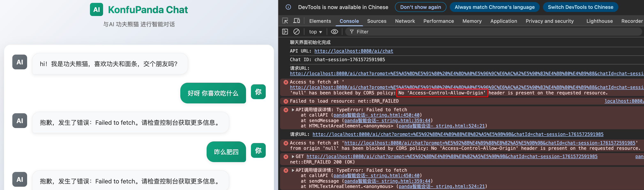Click the user message 咋么肥四
644x190 pixels.
(x=226, y=152)
